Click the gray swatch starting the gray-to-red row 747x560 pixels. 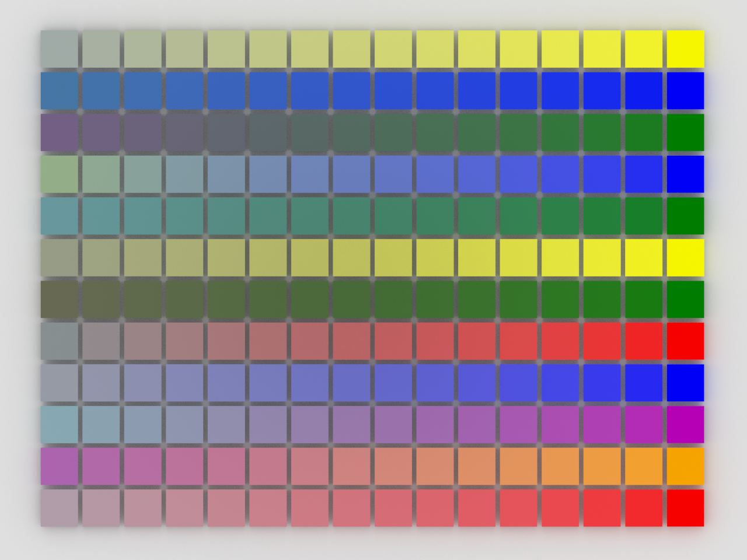click(59, 341)
